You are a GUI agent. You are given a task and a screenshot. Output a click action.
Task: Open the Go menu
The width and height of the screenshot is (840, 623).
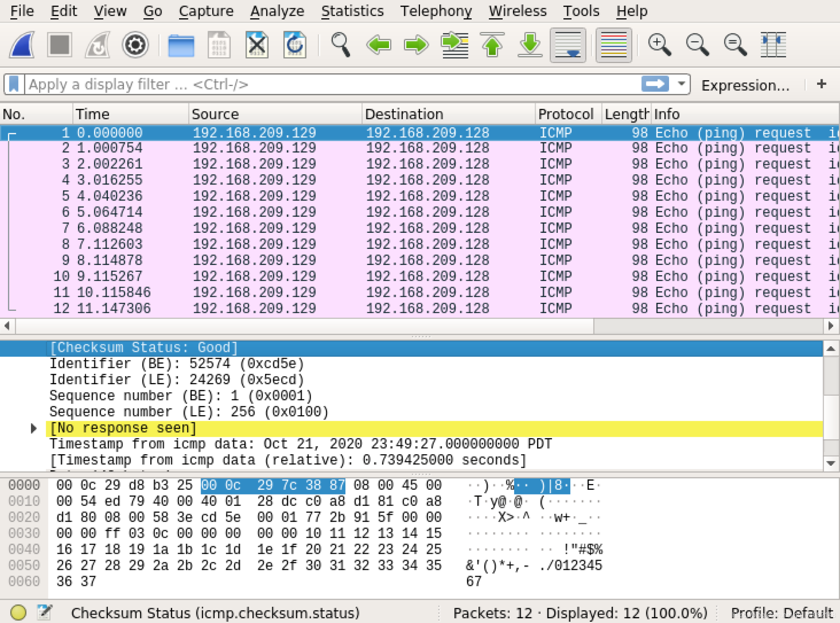(x=153, y=11)
